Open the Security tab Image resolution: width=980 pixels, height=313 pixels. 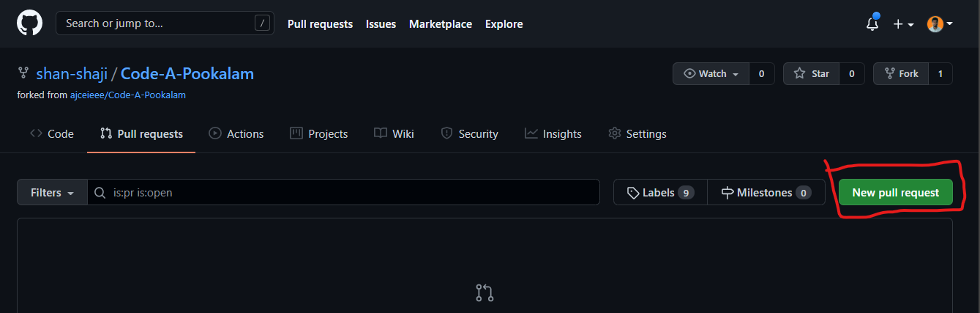[469, 133]
